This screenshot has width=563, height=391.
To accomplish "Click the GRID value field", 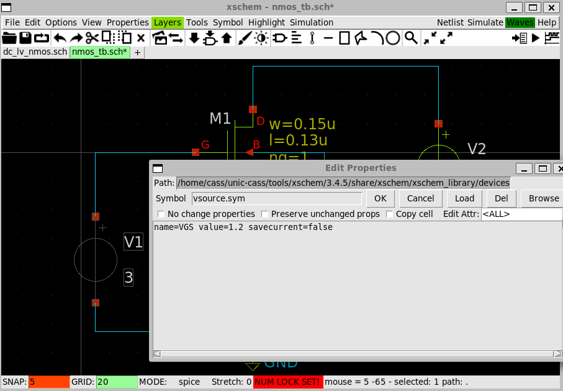I will [117, 382].
